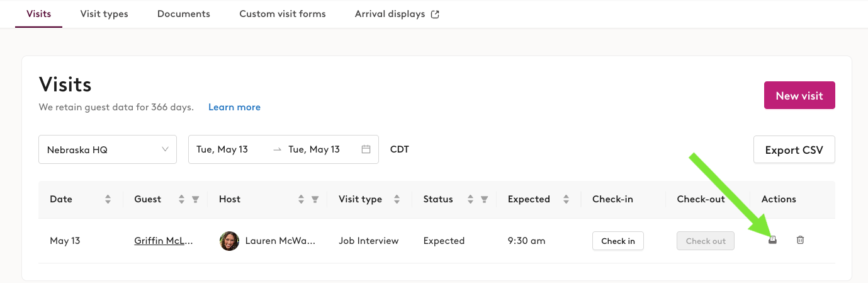
Task: Export visits as CSV
Action: [x=794, y=150]
